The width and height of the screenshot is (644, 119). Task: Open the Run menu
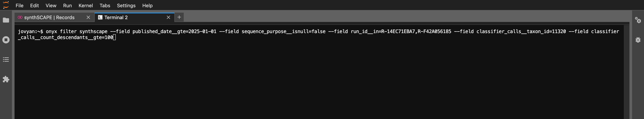click(67, 6)
